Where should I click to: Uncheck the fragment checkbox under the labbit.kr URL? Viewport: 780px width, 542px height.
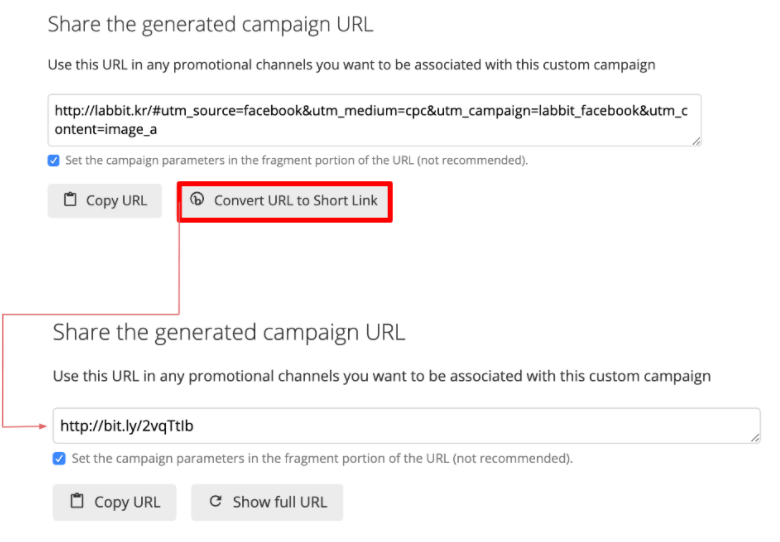click(54, 161)
